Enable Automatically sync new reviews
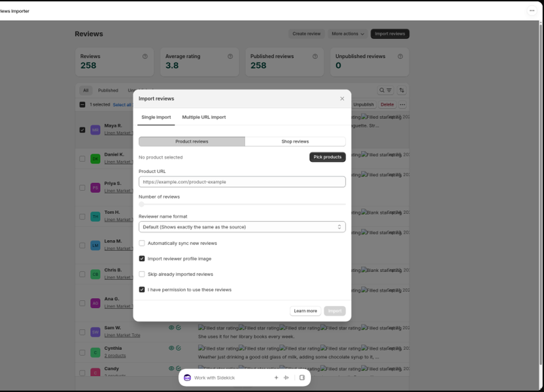Image resolution: width=544 pixels, height=392 pixels. pyautogui.click(x=142, y=243)
